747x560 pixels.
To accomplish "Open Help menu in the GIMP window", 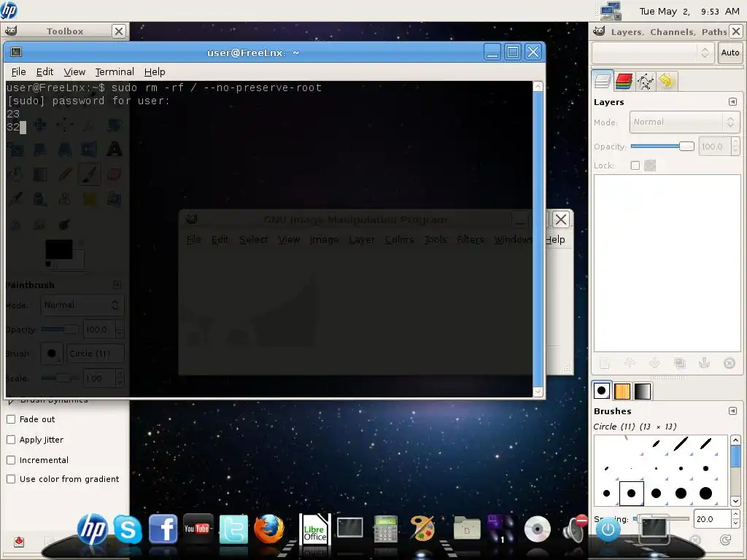I will 555,239.
